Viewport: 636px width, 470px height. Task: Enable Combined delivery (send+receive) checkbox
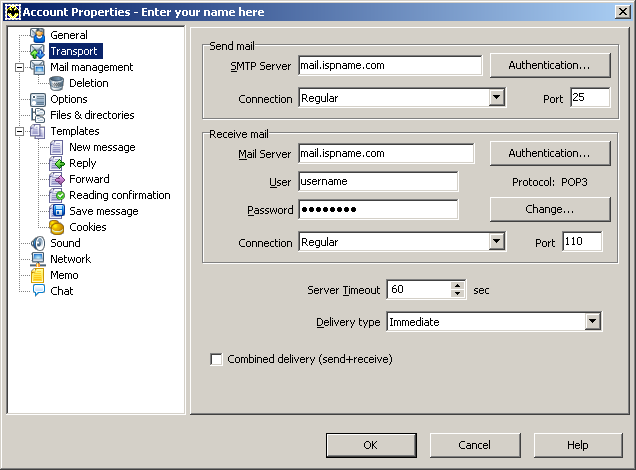[x=216, y=359]
